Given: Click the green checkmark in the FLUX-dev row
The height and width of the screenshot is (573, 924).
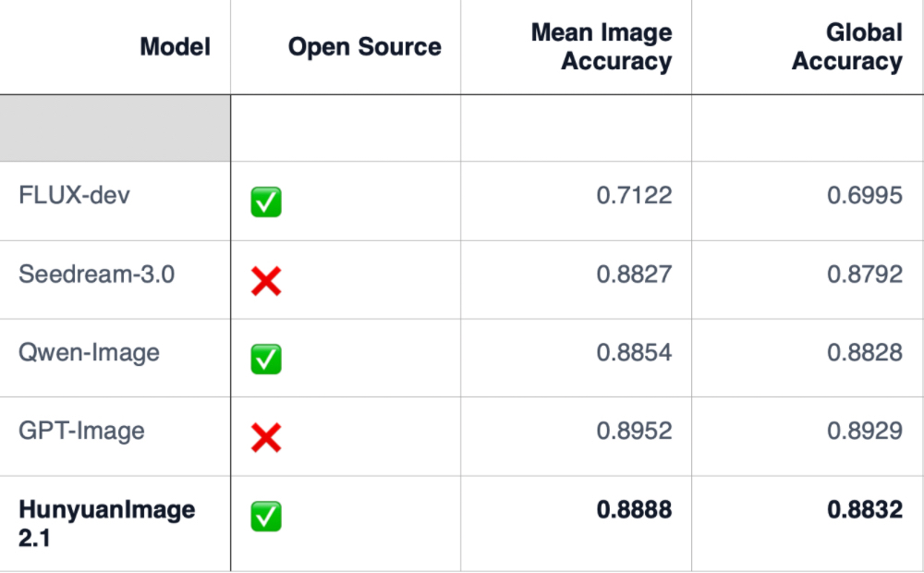Looking at the screenshot, I should pos(266,201).
